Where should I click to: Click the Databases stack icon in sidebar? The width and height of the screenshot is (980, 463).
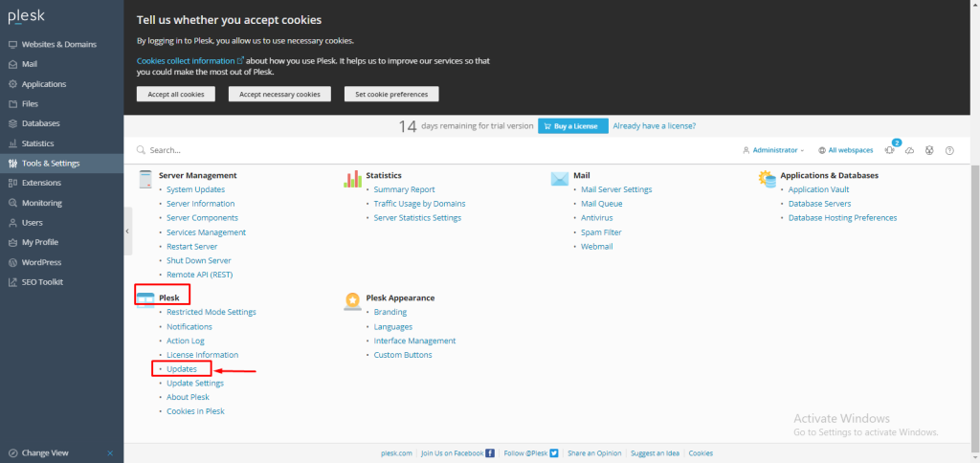(x=12, y=123)
